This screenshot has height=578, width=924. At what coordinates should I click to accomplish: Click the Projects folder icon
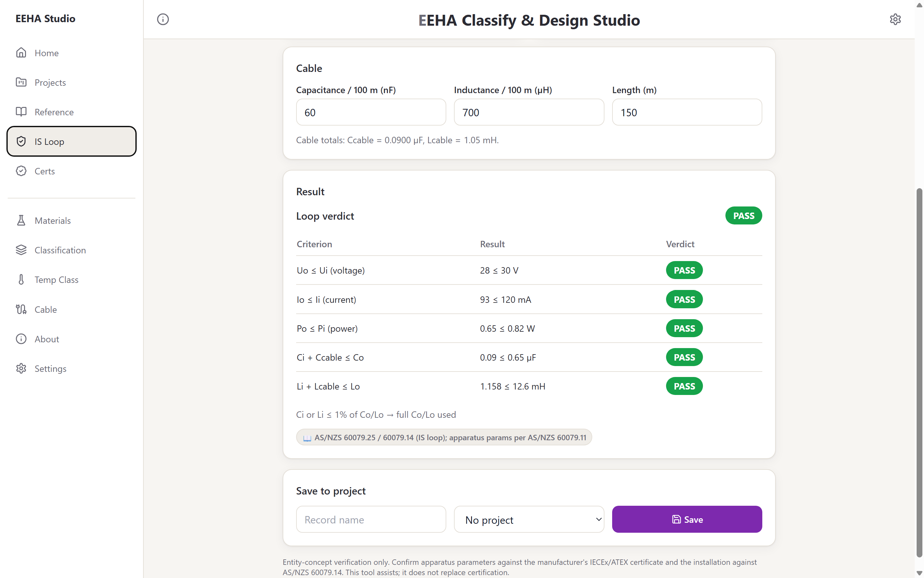21,82
